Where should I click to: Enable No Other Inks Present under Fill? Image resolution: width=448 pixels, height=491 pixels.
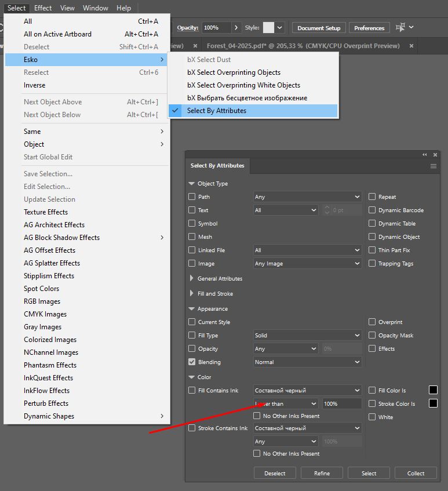pyautogui.click(x=257, y=416)
